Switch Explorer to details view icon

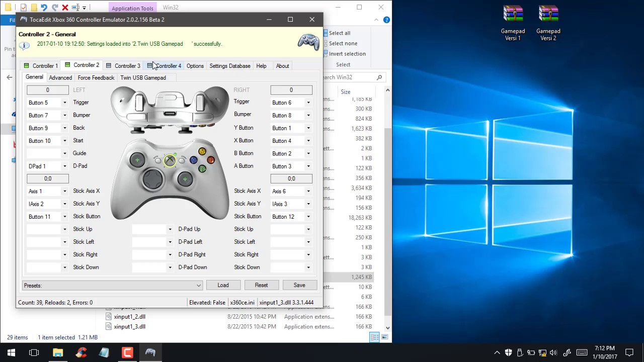pos(374,337)
